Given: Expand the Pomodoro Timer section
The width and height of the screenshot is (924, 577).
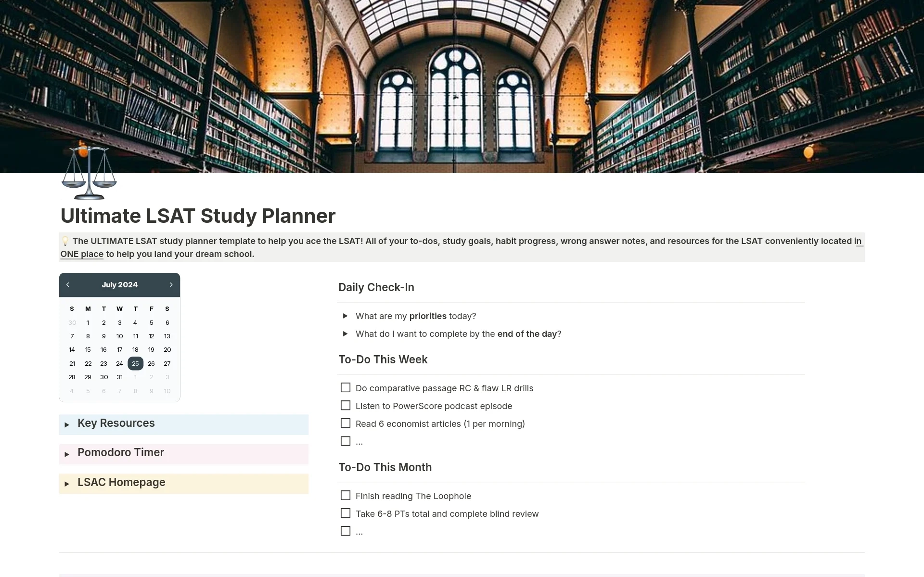Looking at the screenshot, I should point(68,453).
